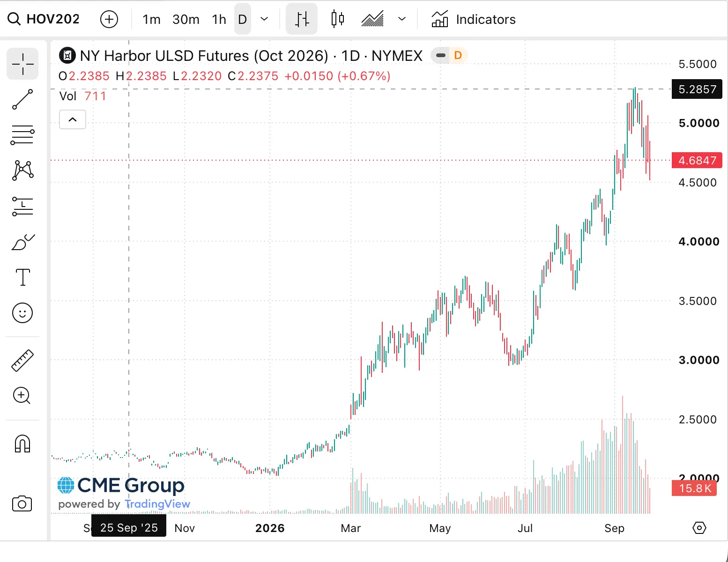Screen dimensions: 728x562
Task: Open the chart style dropdown arrow
Action: tap(401, 19)
